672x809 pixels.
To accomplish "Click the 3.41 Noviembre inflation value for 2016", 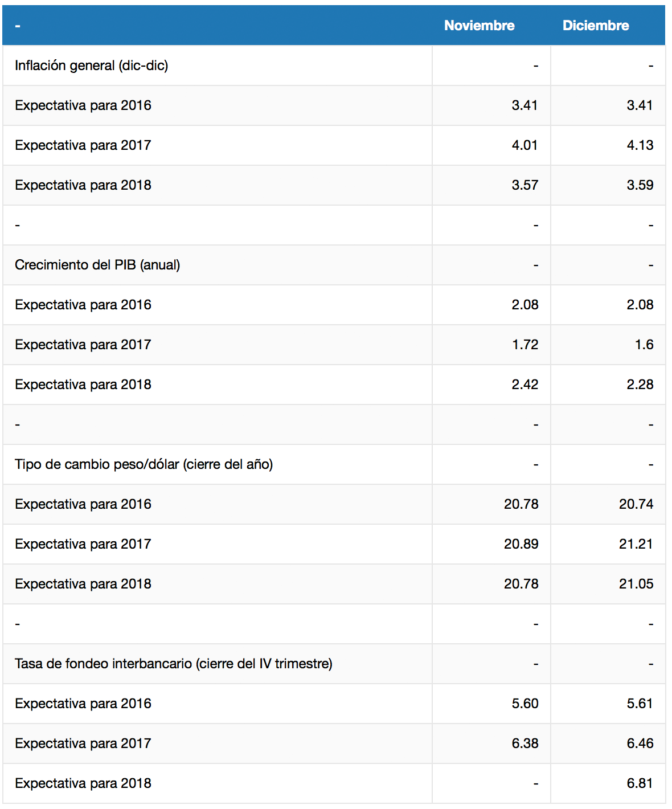I will [525, 105].
